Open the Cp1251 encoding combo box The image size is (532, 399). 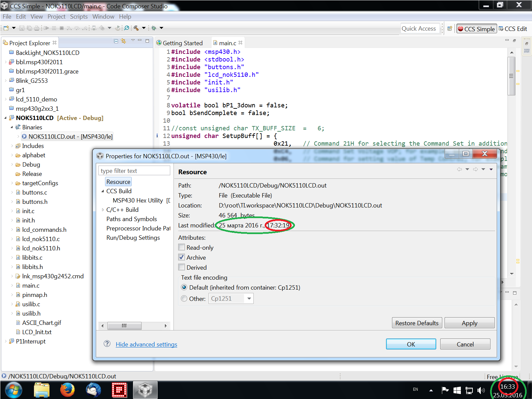231,299
